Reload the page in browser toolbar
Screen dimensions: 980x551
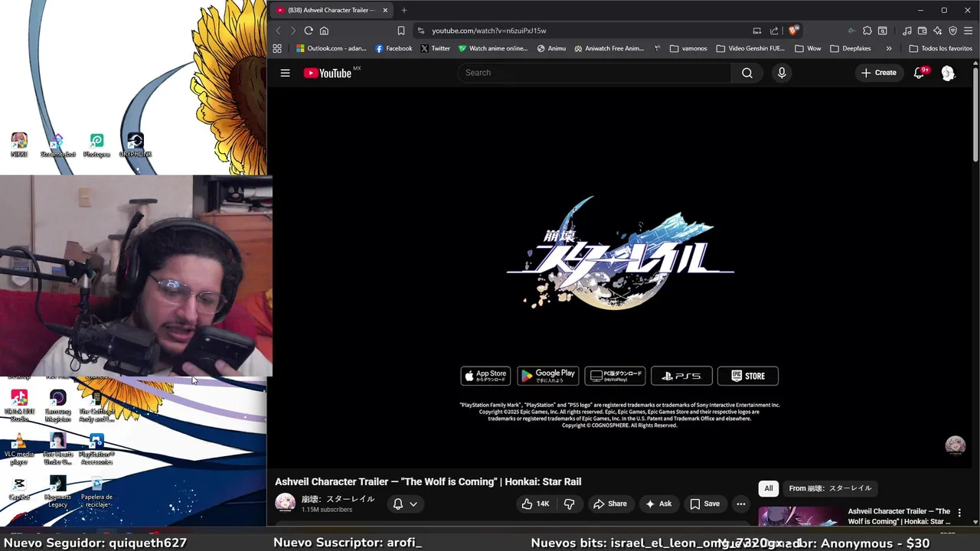(309, 31)
